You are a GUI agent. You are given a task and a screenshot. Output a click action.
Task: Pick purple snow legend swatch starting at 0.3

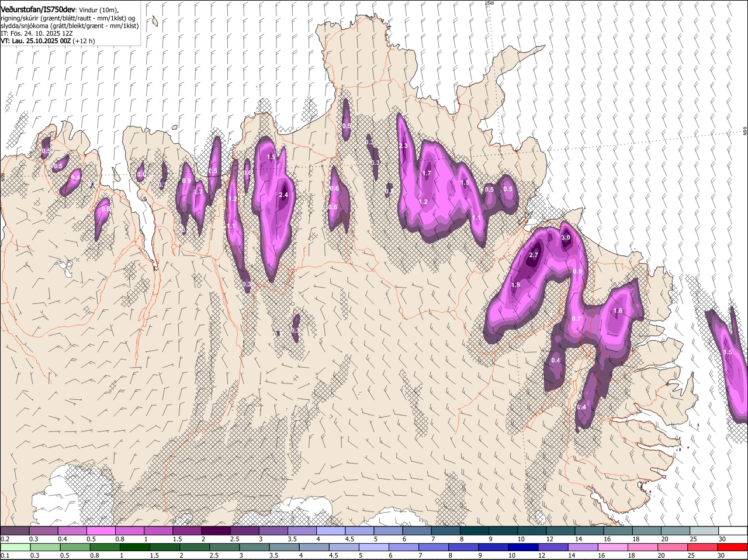(44, 531)
